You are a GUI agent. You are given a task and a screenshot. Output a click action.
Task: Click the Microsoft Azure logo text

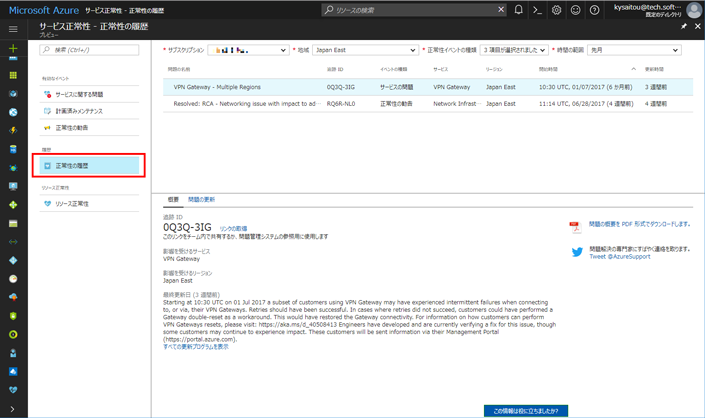pyautogui.click(x=44, y=10)
